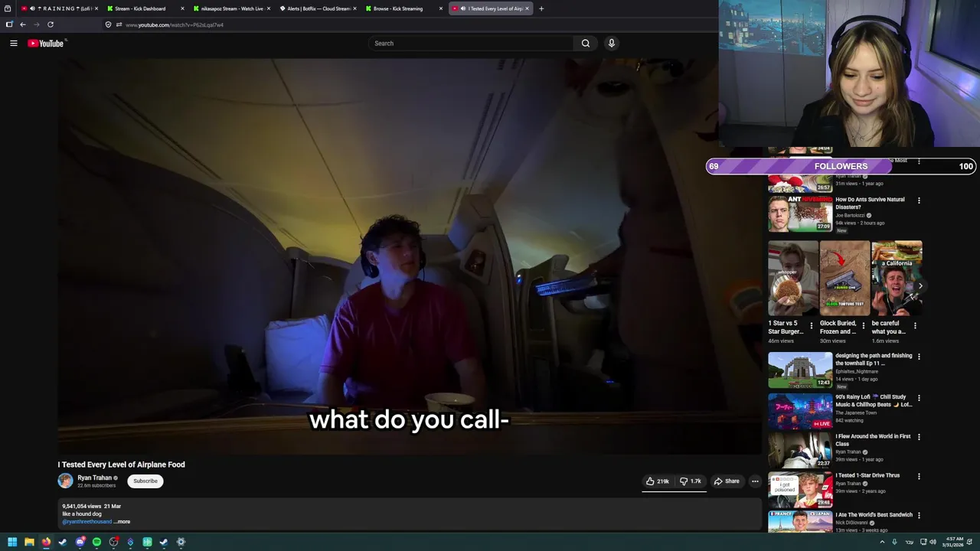Open Discord from the taskbar
This screenshot has width=980, height=551.
pos(80,542)
